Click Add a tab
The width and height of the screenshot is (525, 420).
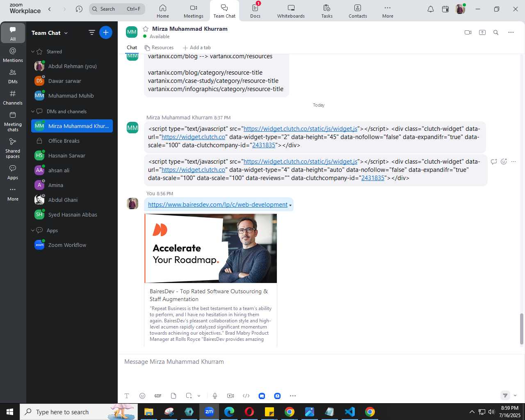tap(197, 48)
